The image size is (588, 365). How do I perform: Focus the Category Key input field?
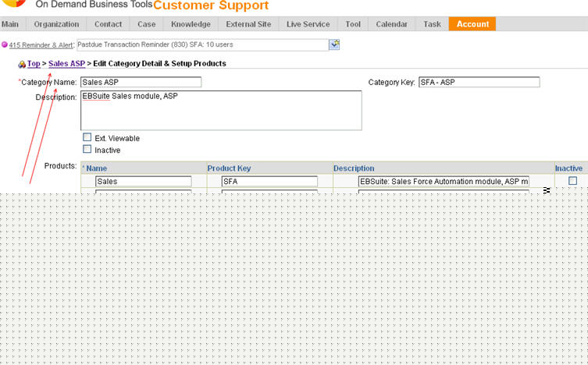tap(478, 82)
